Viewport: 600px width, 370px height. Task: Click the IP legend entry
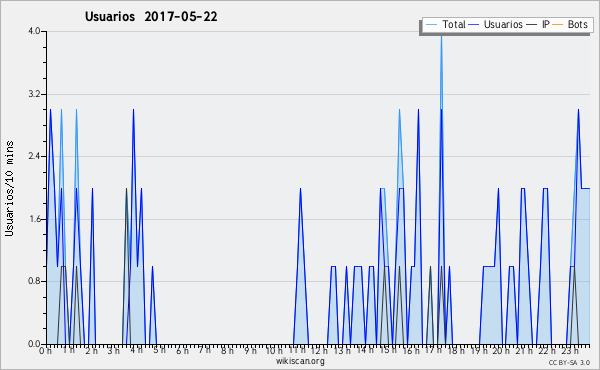click(538, 25)
